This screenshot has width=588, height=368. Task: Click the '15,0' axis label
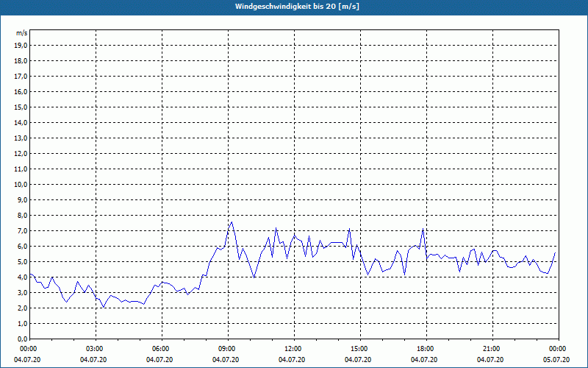click(21, 107)
